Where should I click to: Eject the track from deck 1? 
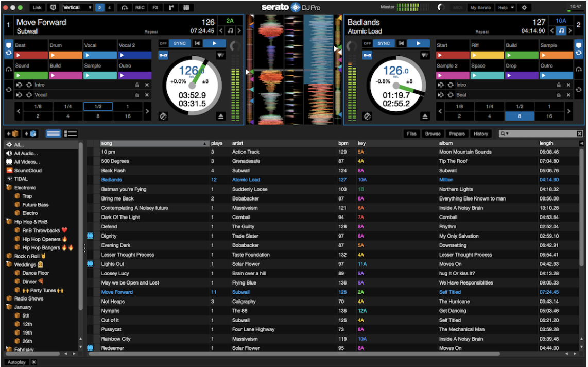[x=221, y=116]
